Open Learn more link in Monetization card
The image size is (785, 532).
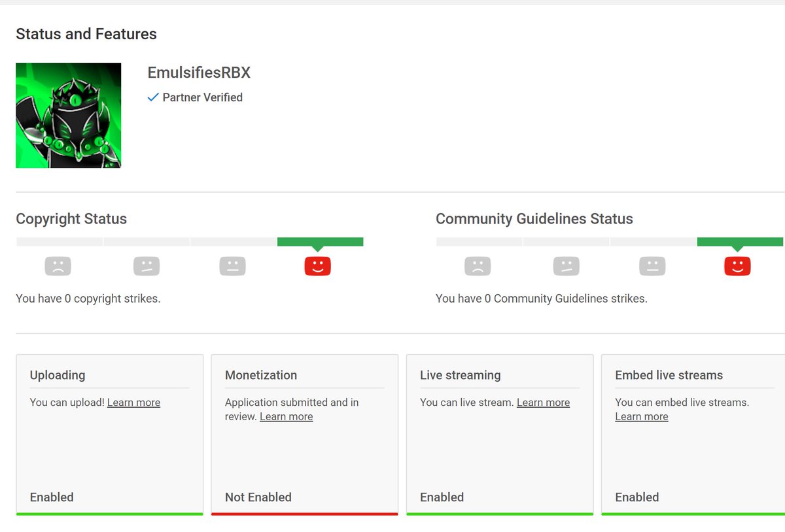click(x=287, y=417)
